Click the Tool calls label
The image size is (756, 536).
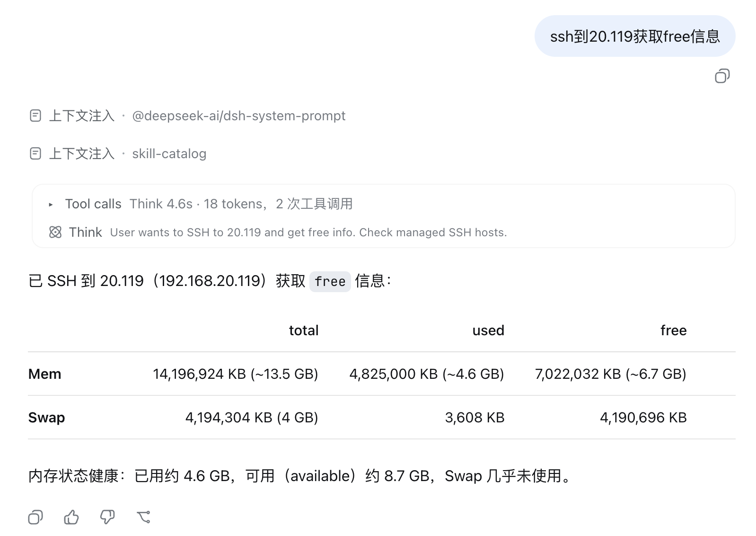pos(93,204)
